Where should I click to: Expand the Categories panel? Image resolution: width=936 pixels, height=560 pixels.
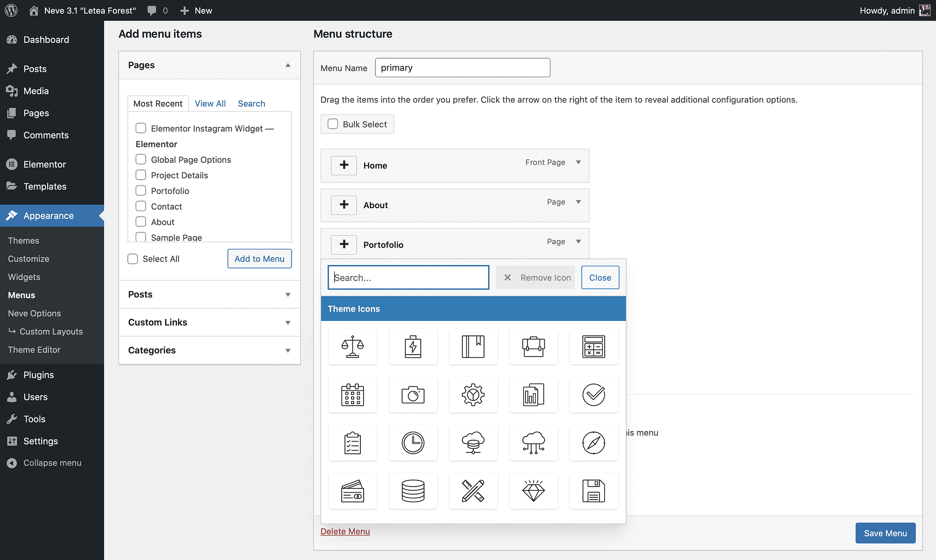[x=210, y=350]
